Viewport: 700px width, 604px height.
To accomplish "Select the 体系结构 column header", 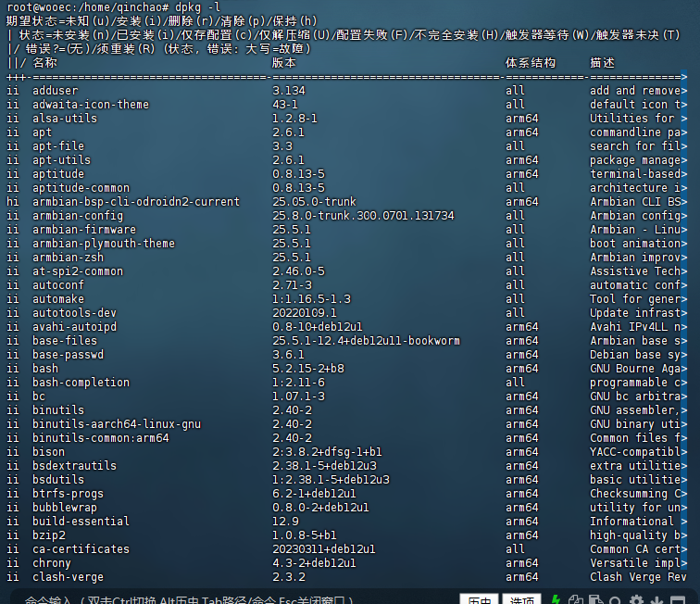I will (531, 63).
